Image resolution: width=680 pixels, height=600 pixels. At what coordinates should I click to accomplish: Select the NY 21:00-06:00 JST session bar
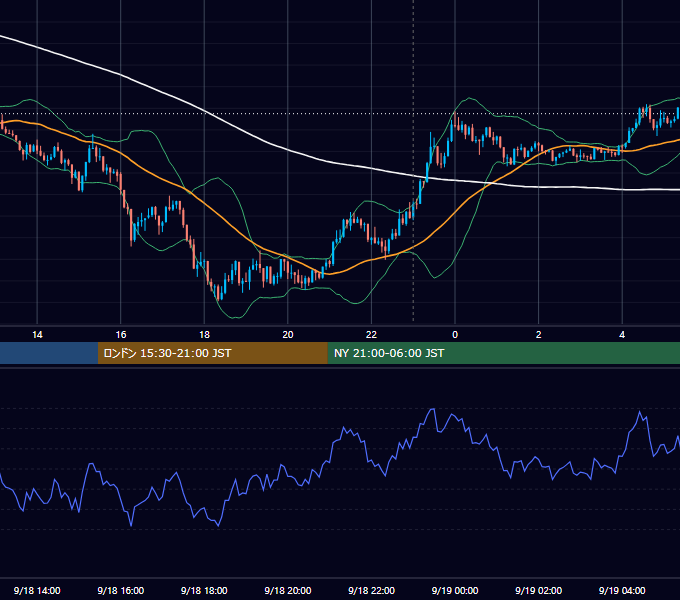503,353
